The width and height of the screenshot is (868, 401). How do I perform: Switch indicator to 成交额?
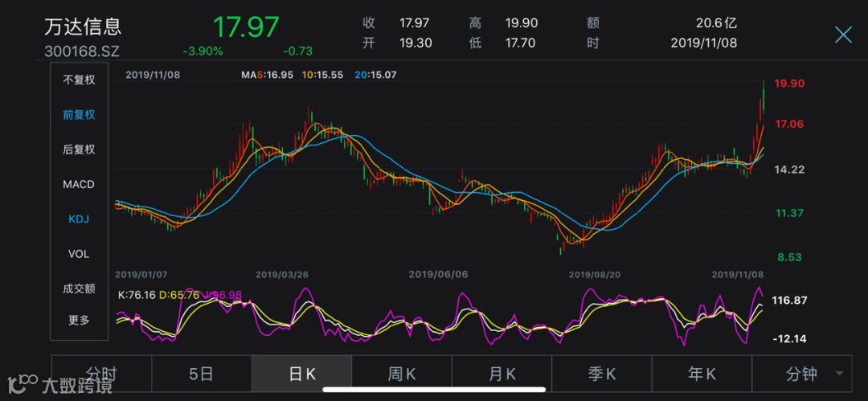pyautogui.click(x=79, y=288)
